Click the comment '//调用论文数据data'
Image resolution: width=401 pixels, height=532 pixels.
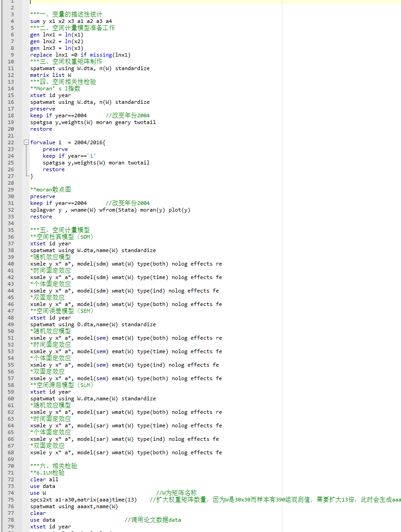pos(153,520)
